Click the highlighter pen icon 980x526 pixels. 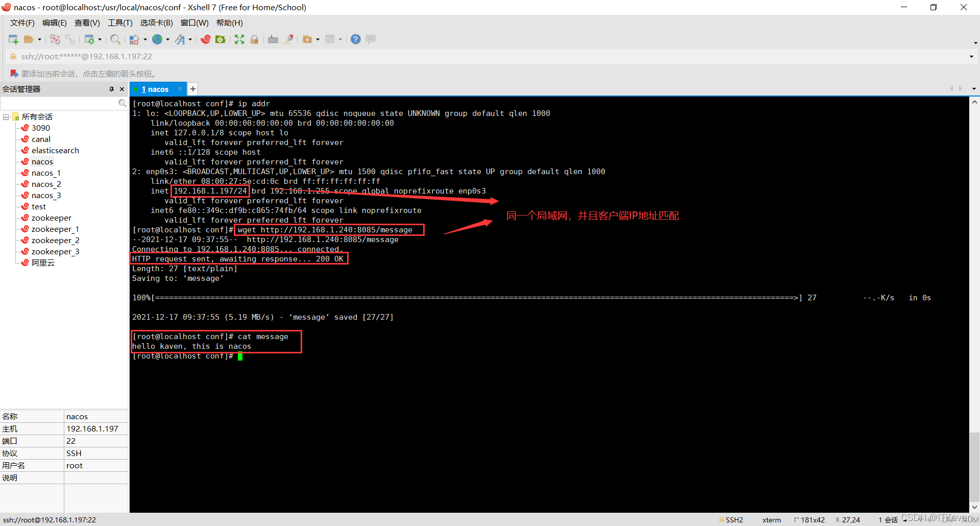tap(288, 39)
